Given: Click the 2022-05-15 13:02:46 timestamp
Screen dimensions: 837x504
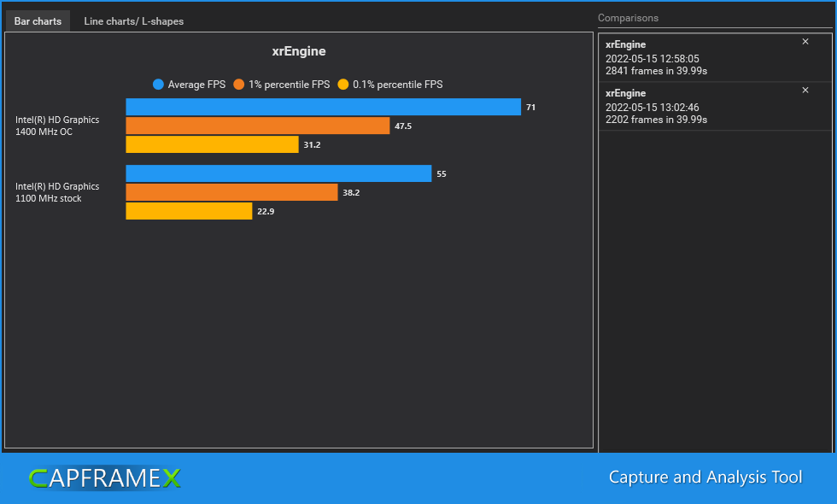Looking at the screenshot, I should click(652, 108).
